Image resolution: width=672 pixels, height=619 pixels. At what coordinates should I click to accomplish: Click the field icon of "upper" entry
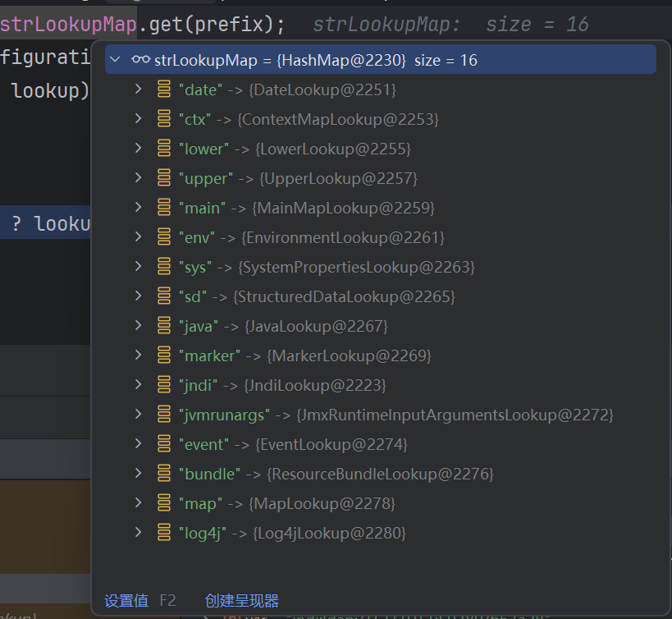tap(164, 178)
